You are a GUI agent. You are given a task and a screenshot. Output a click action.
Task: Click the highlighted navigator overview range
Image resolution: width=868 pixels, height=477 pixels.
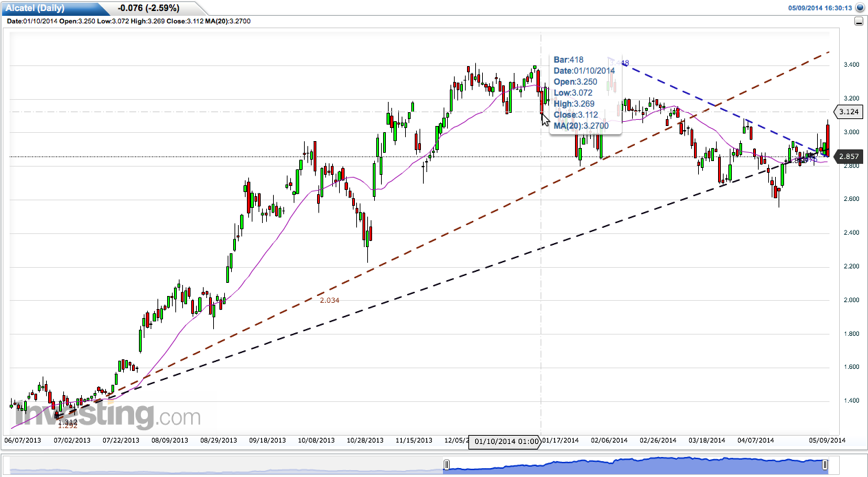(x=636, y=466)
